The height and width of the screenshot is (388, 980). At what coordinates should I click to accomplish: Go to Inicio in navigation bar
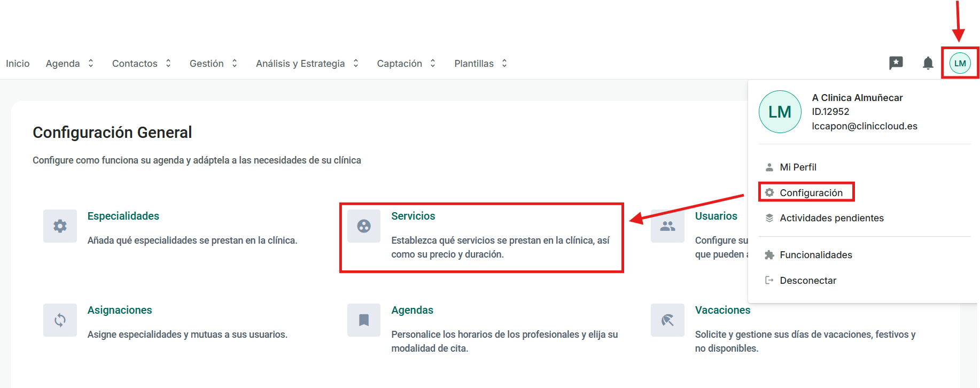(18, 64)
